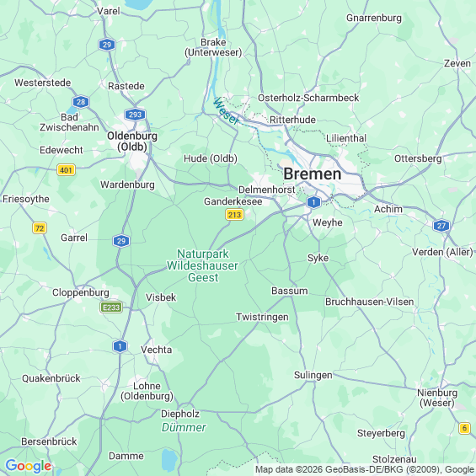Click the yellow 6 road shield
This screenshot has width=476, height=476.
464,428
